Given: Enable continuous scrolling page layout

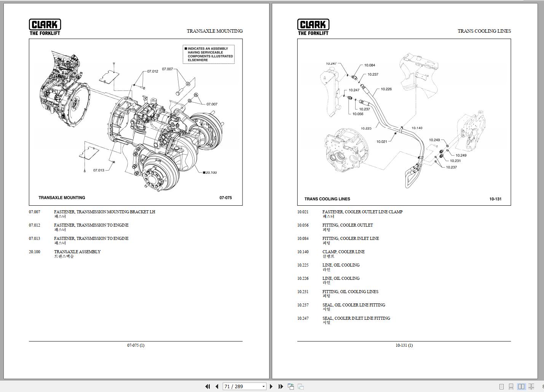Looking at the screenshot, I should click(x=511, y=386).
